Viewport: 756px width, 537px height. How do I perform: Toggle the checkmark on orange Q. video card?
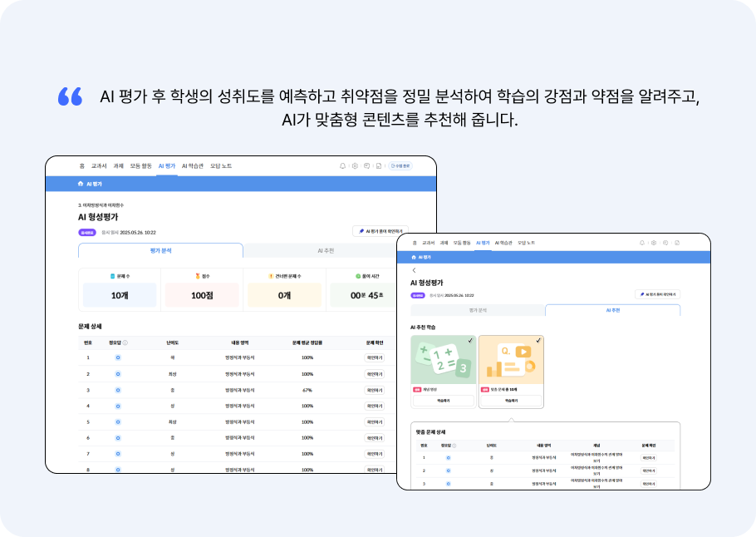click(x=538, y=341)
